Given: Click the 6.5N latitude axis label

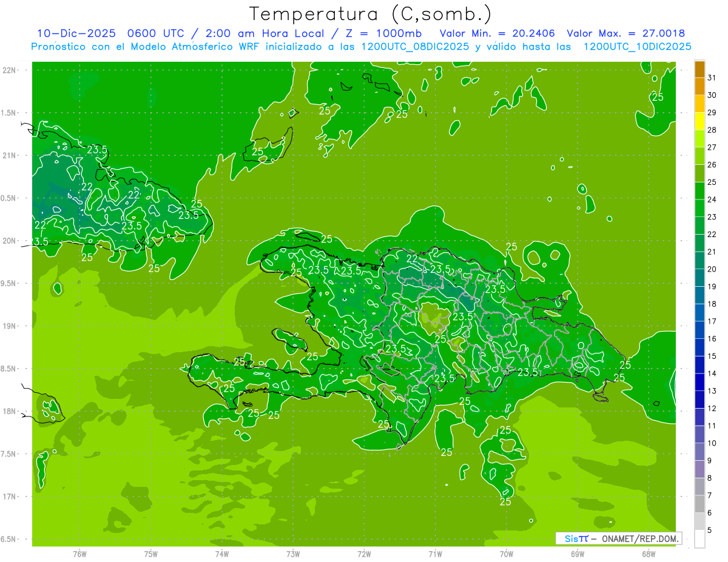Looking at the screenshot, I should tap(8, 540).
